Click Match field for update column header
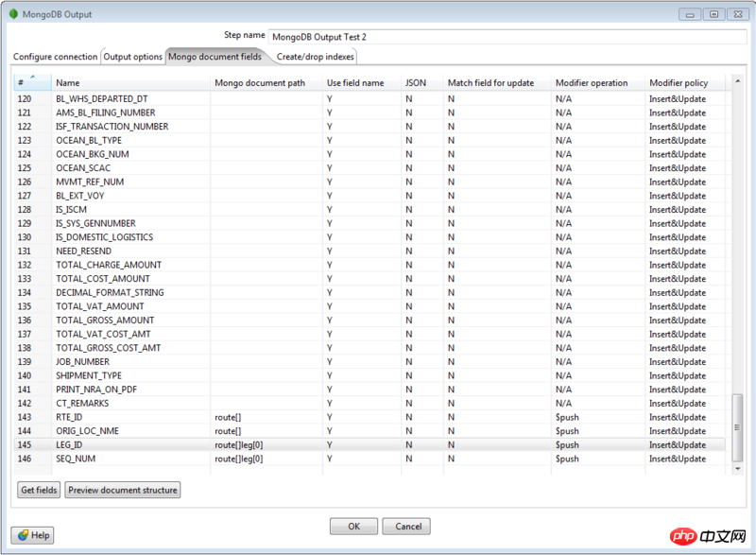This screenshot has width=756, height=555. tap(498, 82)
